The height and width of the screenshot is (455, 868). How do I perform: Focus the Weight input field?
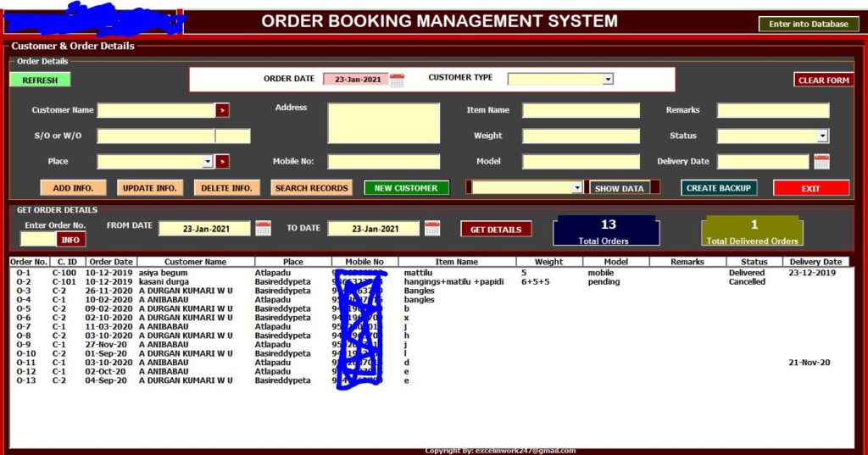click(x=581, y=136)
